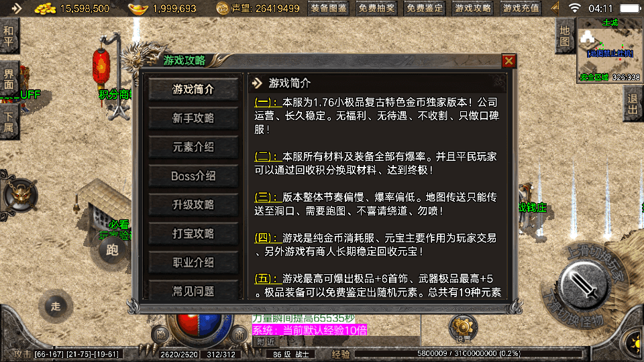Open the gear settings icon

463,328
